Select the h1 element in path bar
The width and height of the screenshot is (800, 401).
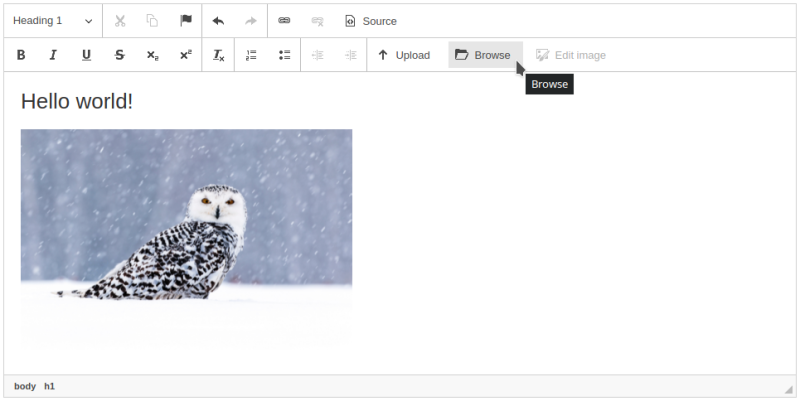[50, 386]
